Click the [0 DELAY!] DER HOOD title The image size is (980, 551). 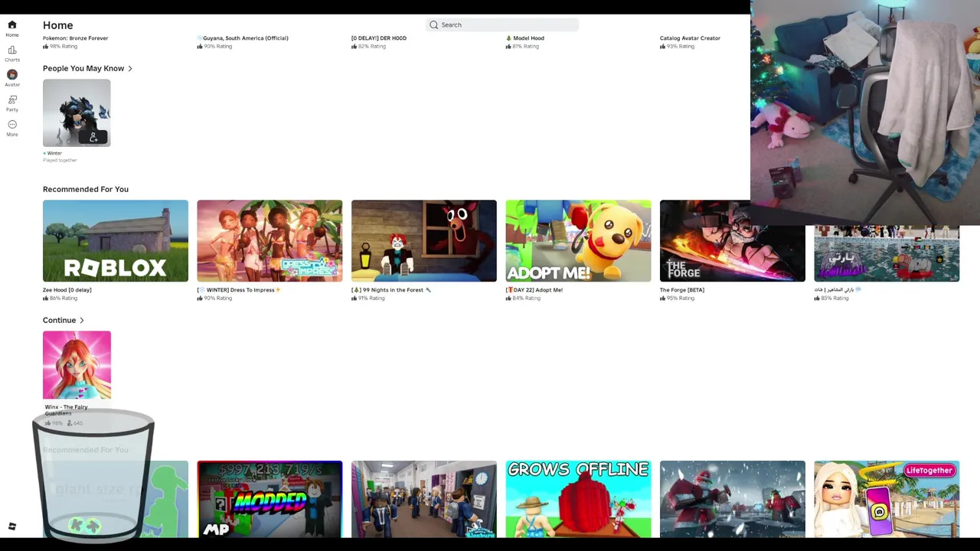click(379, 38)
